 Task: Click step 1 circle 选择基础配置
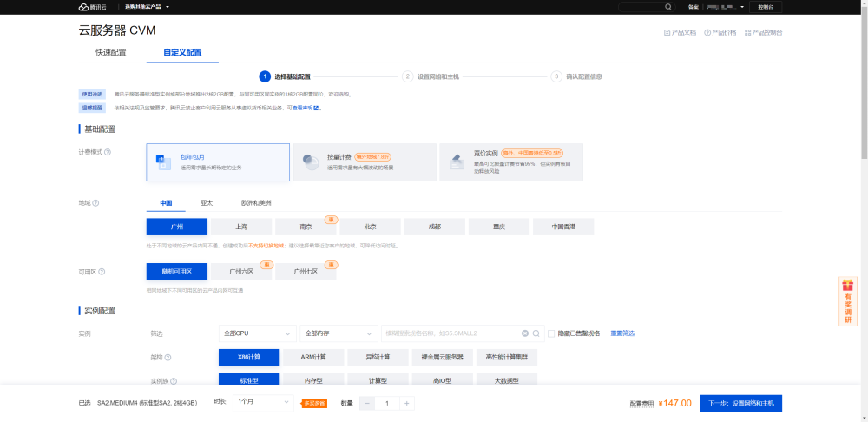(x=265, y=76)
